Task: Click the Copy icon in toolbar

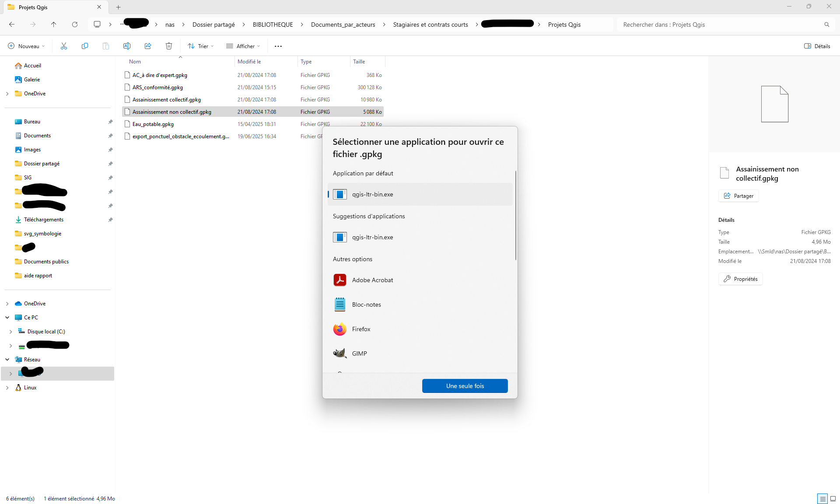Action: 85,46
